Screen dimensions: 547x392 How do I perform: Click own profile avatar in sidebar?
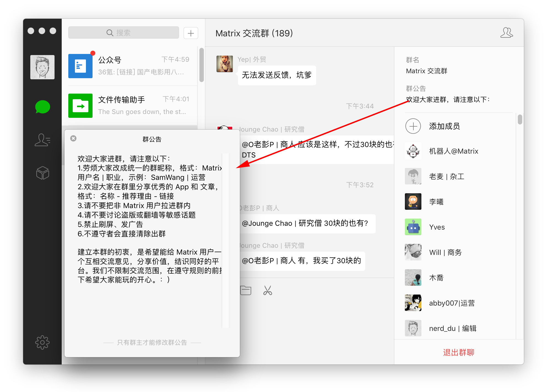coord(42,67)
